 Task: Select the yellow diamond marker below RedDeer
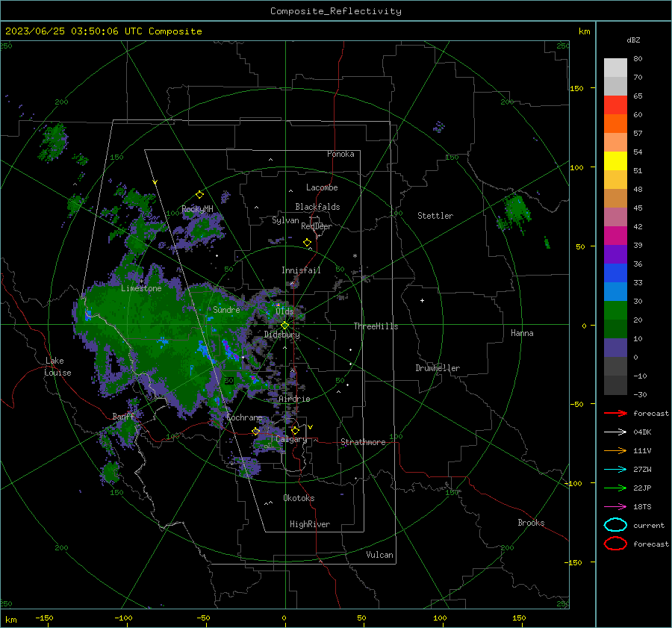307,243
